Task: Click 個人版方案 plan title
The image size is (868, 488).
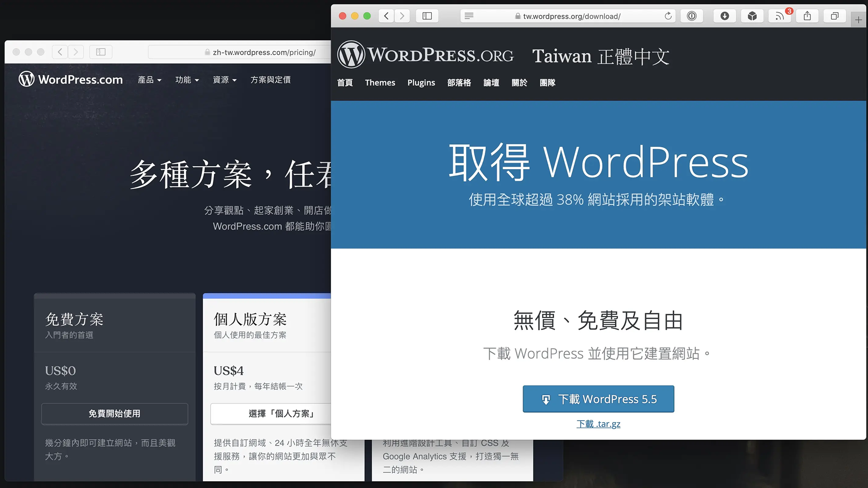Action: point(250,319)
